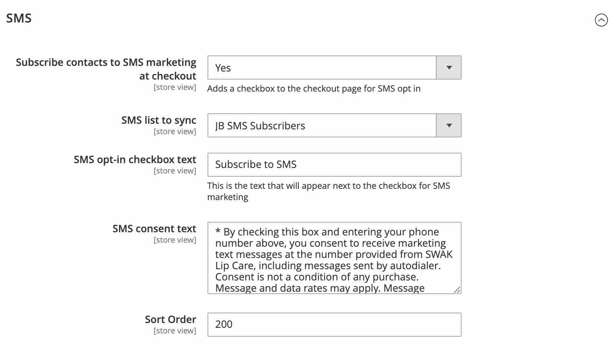Select the Sort Order field containing '200'
The image size is (612, 364).
334,324
